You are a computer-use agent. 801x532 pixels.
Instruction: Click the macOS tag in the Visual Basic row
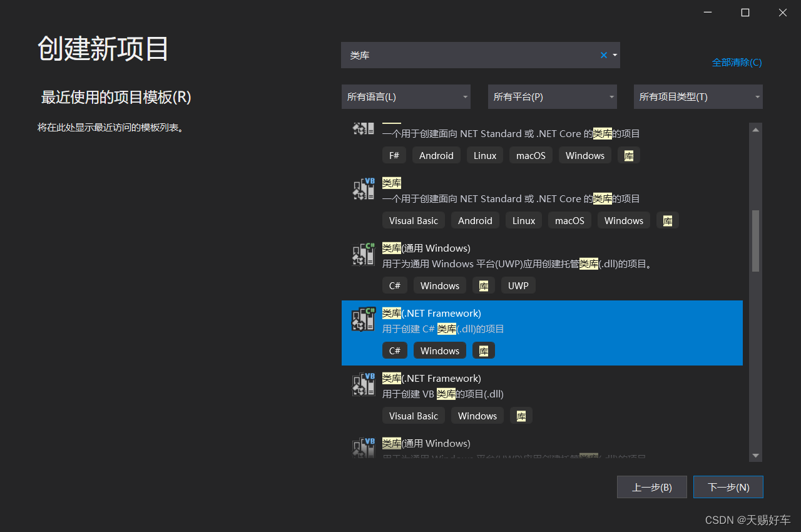point(569,220)
